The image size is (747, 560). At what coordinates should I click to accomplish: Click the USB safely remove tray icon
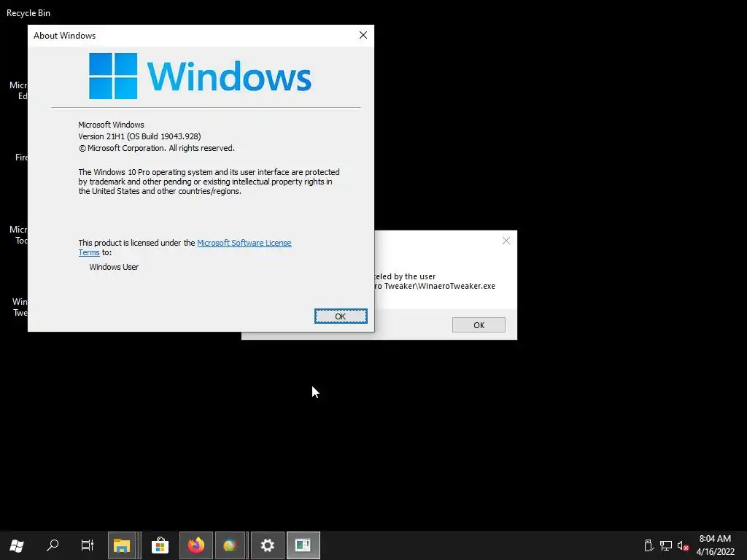click(x=648, y=545)
